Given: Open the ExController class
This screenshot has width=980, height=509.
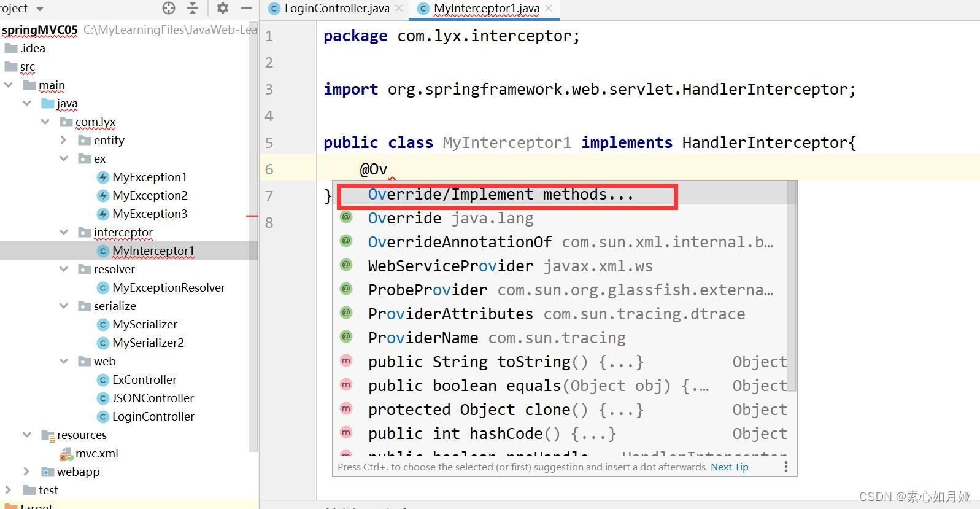Looking at the screenshot, I should tap(144, 379).
